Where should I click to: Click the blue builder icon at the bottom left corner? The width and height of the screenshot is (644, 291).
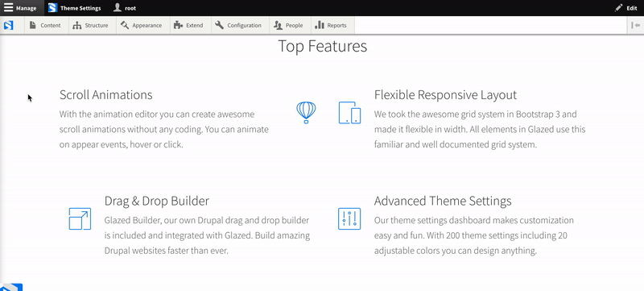[11, 287]
